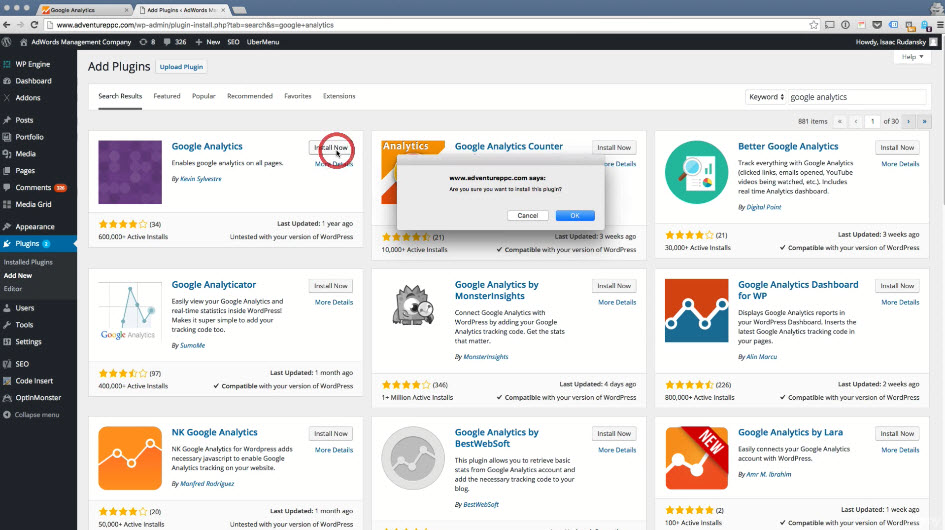945x530 pixels.
Task: Click the Upload Plugin button
Action: coord(181,67)
